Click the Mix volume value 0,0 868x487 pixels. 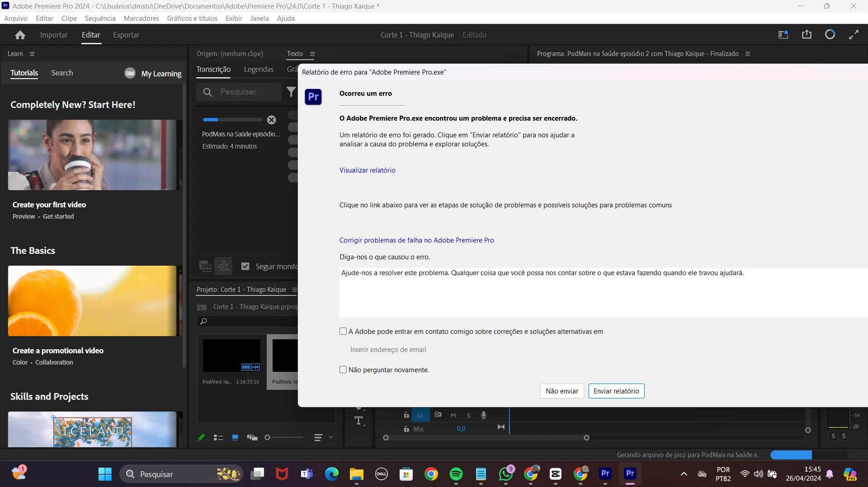coord(461,429)
